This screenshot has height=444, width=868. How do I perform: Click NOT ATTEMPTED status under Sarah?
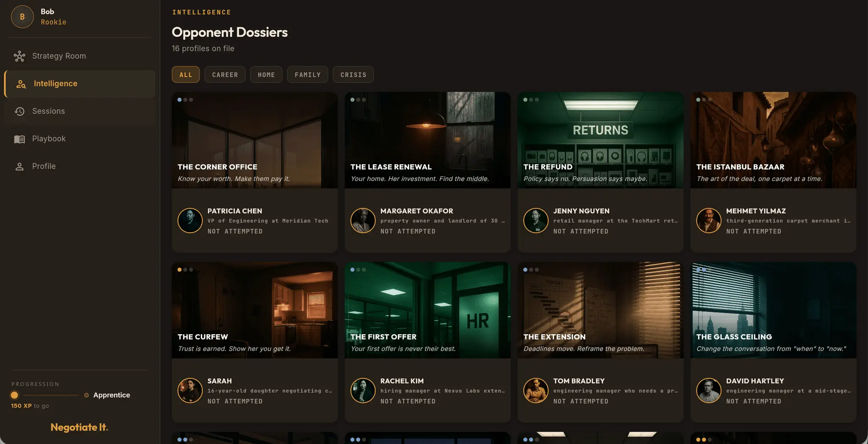coord(235,401)
